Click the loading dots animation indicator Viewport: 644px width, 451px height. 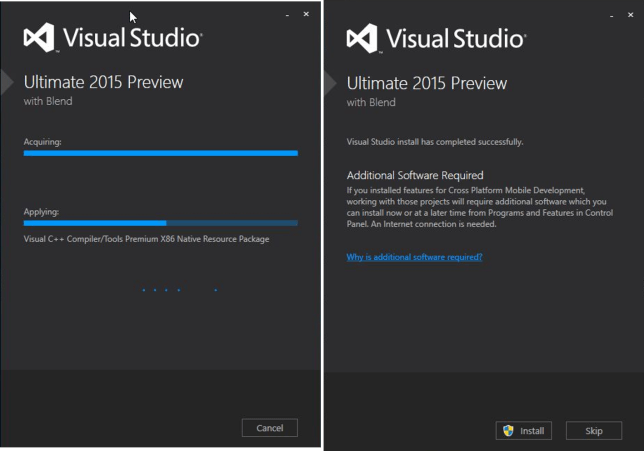pos(179,290)
